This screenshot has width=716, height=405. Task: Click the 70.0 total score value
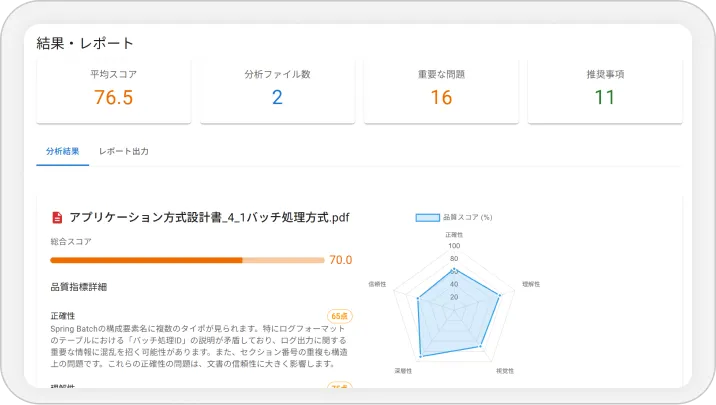pyautogui.click(x=341, y=260)
